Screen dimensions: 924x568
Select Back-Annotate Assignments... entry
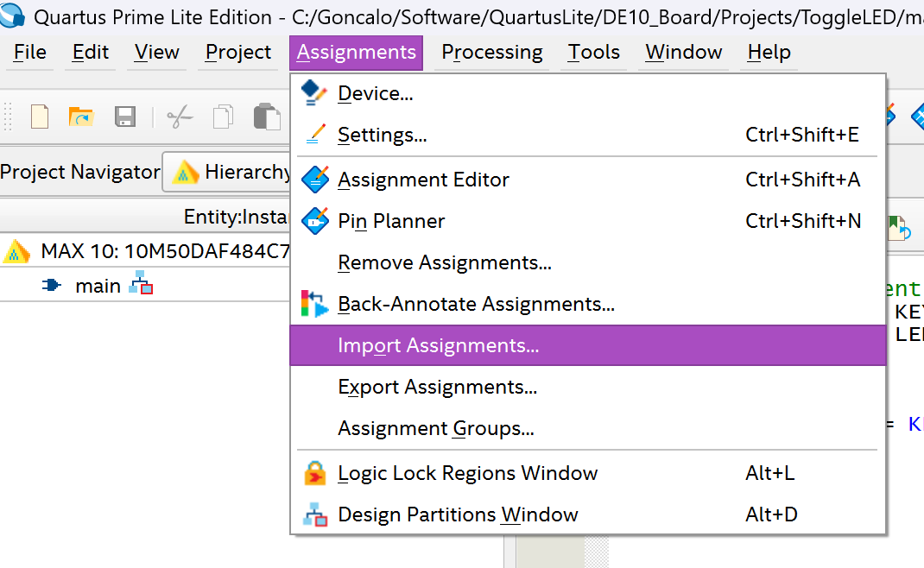point(588,304)
